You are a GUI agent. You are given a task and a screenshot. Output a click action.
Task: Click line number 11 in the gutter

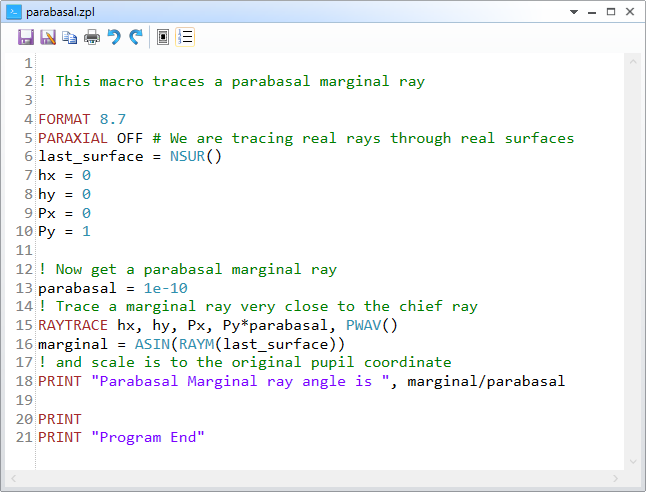(24, 251)
